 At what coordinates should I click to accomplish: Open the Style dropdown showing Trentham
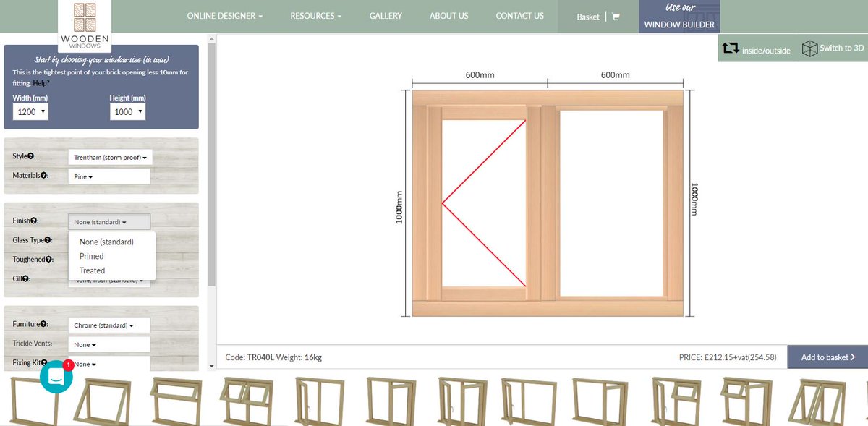point(110,157)
